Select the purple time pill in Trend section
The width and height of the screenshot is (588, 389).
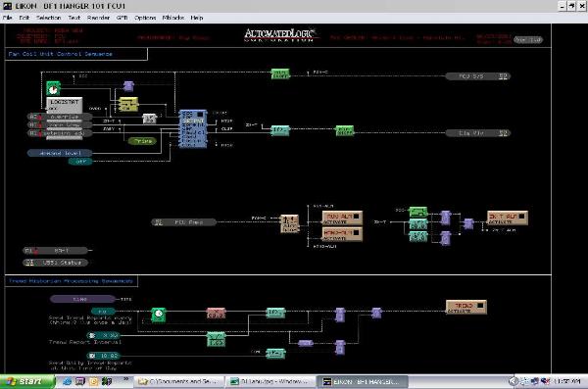[x=82, y=299]
